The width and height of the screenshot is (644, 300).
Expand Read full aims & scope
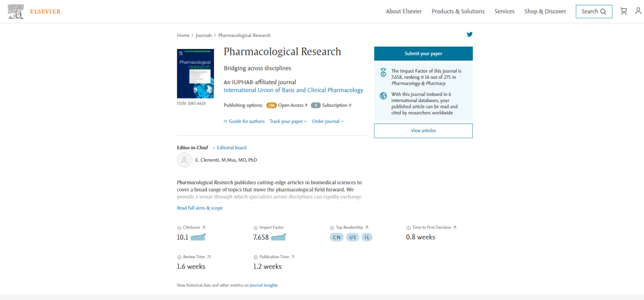[200, 208]
